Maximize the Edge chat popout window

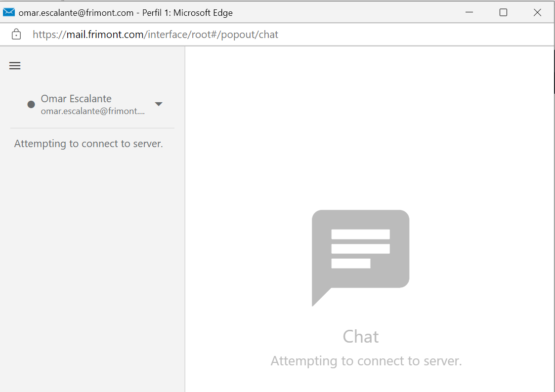[x=503, y=12]
